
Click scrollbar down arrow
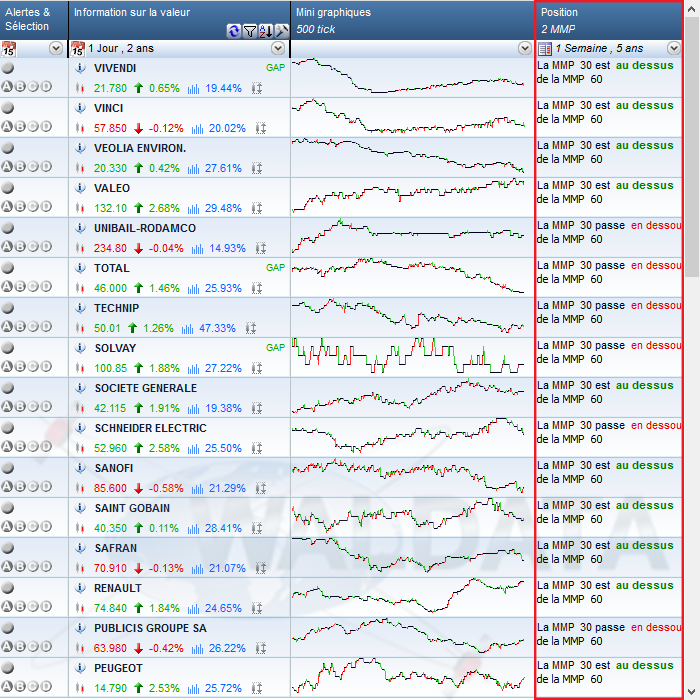(692, 692)
